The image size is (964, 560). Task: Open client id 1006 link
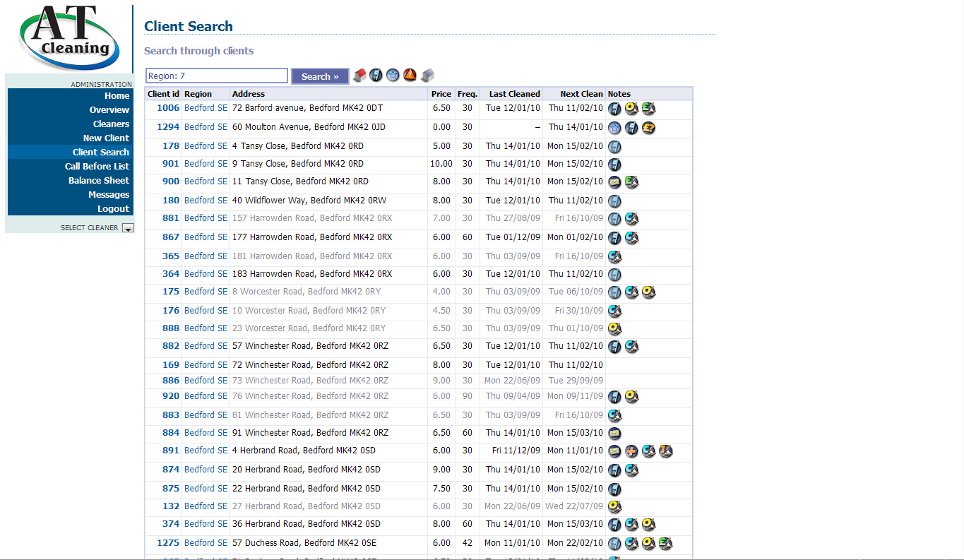pyautogui.click(x=168, y=108)
